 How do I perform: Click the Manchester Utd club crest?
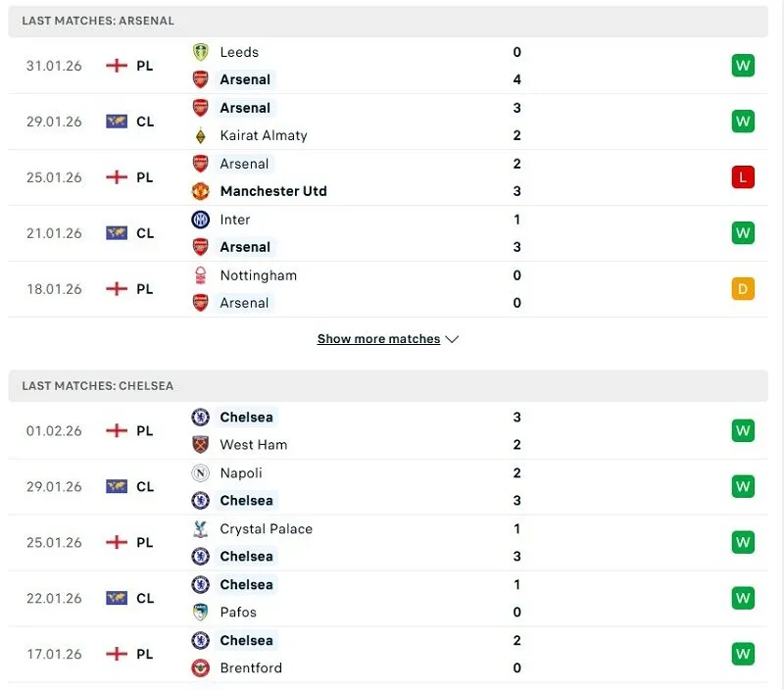click(200, 191)
